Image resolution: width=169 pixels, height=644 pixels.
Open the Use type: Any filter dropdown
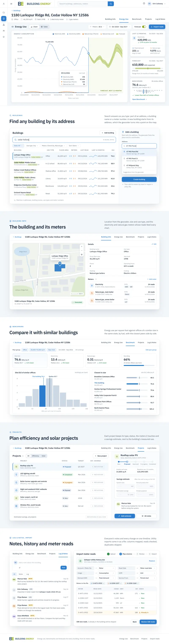click(32, 146)
